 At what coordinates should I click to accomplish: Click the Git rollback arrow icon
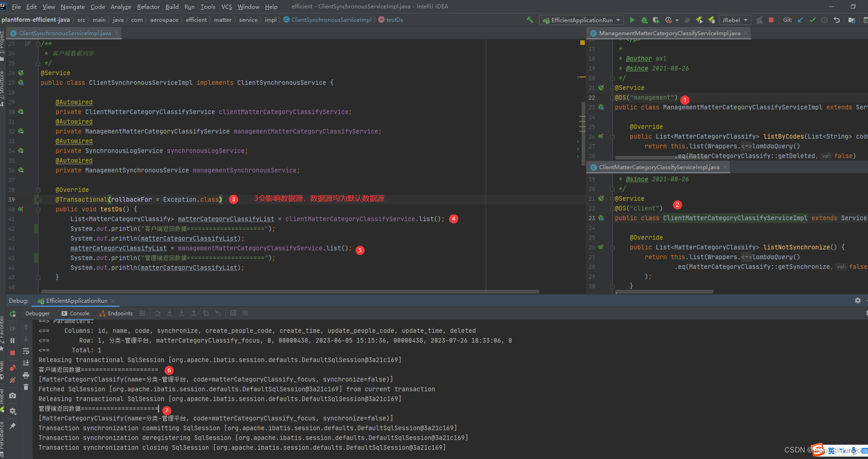coord(836,20)
